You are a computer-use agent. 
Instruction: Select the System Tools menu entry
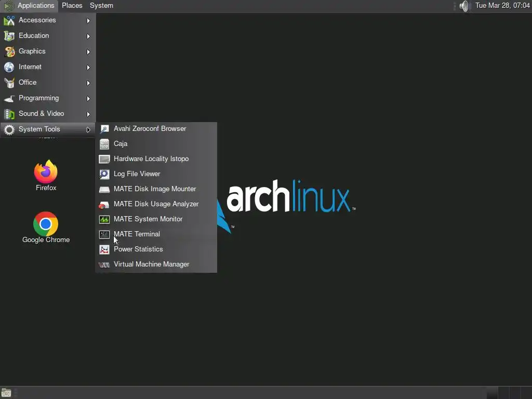48,129
